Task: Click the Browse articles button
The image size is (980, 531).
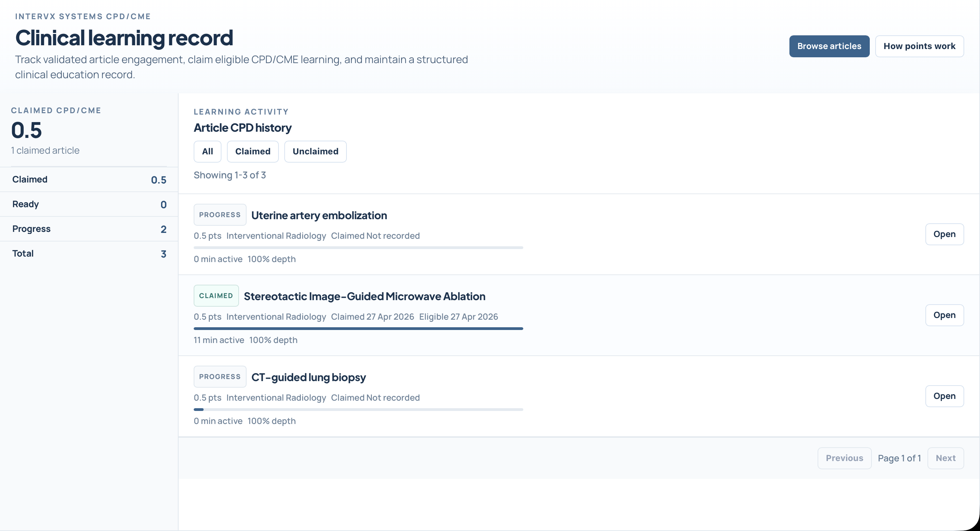Action: (829, 46)
